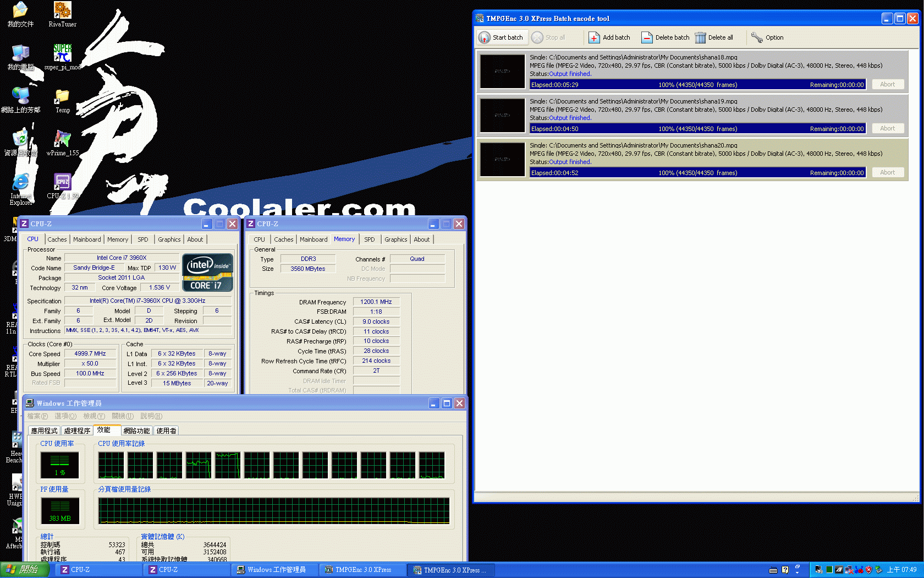Open Graphics tab in left CPU-Z window

click(169, 239)
